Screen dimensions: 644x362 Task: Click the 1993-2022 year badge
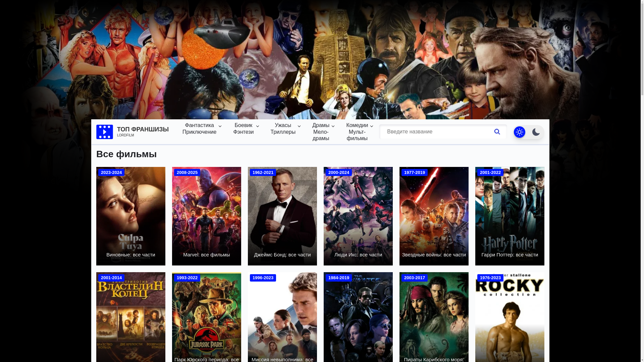[x=187, y=278]
